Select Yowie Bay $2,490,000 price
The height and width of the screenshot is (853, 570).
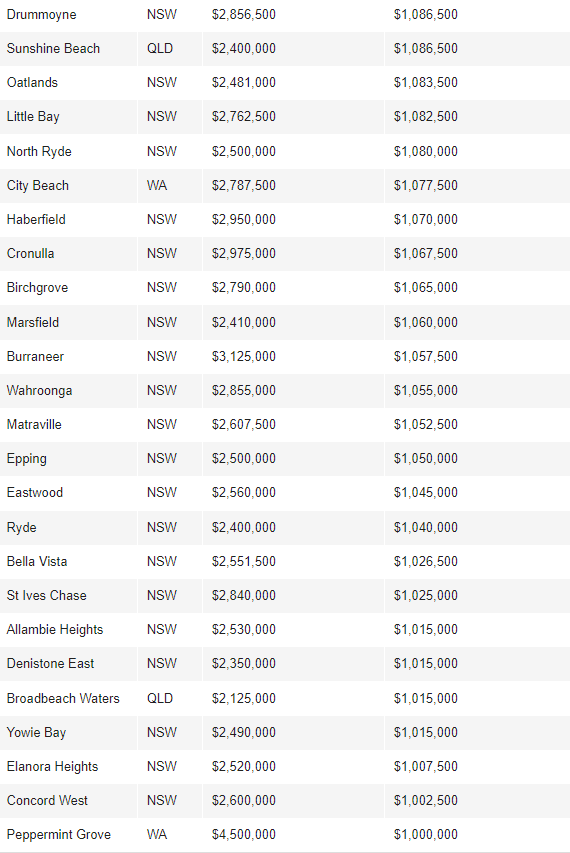[244, 732]
